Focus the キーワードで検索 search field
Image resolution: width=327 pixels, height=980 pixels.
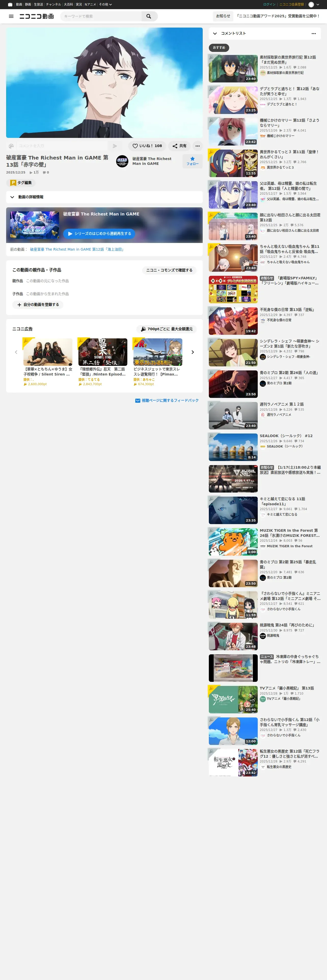pyautogui.click(x=101, y=16)
